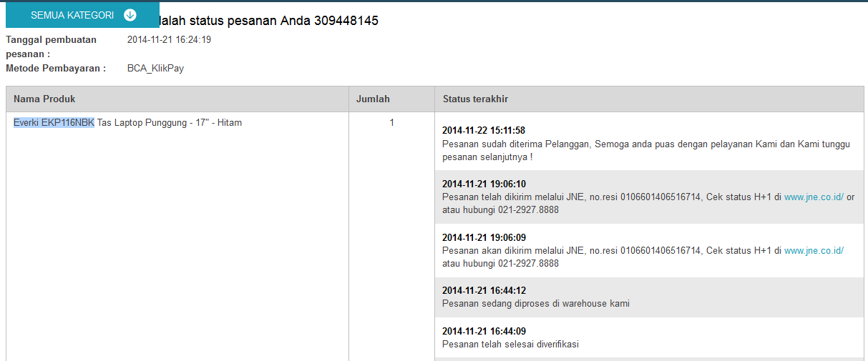Click the 2014-11-22 15:11:58 status timestamp
Viewport: 868px width, 361px height.
click(484, 131)
